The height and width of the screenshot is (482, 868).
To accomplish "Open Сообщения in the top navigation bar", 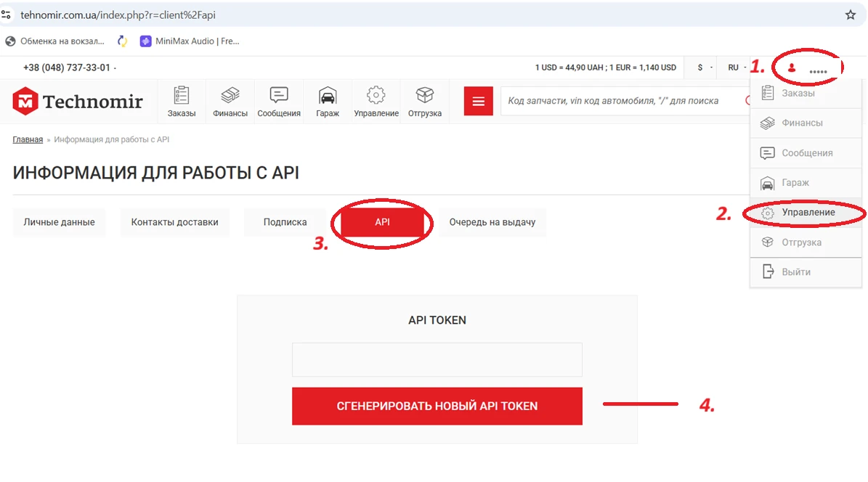I will pyautogui.click(x=279, y=102).
